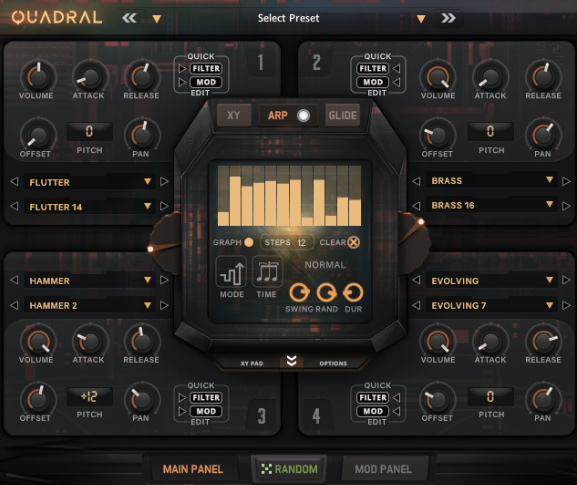Toggle layer 4 number button
The height and width of the screenshot is (485, 577).
click(x=316, y=416)
